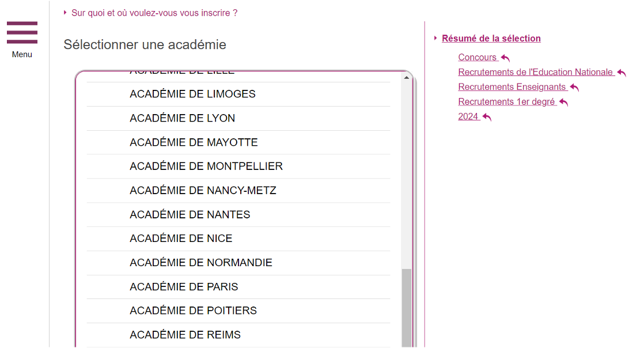Pick Académie de Normandie
The image size is (644, 348).
coord(200,263)
